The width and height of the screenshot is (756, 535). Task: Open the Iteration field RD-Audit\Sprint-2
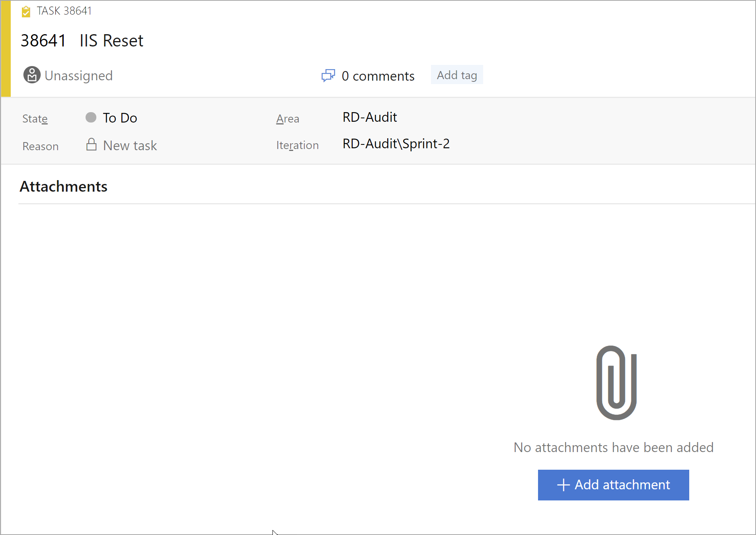pyautogui.click(x=396, y=144)
